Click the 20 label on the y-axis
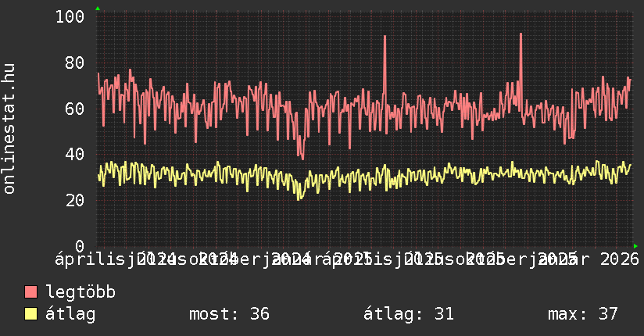Screen dimensions: 644x336 click(x=75, y=201)
